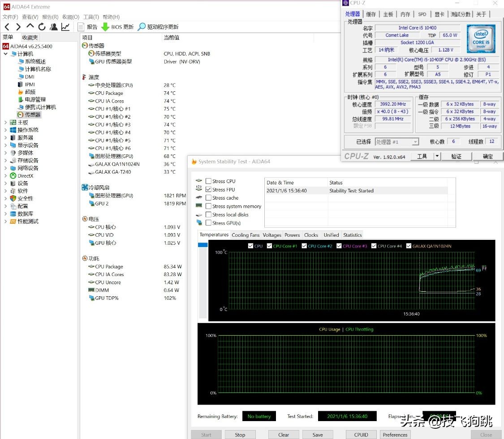The height and width of the screenshot is (439, 504).
Task: Open the processor selection dropdown in CPU-Z
Action: (415, 142)
